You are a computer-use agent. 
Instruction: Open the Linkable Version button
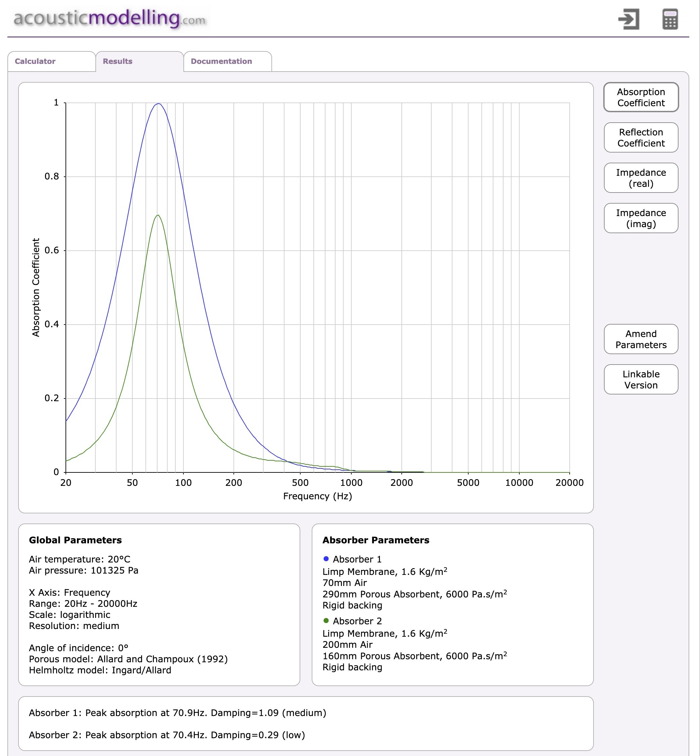(641, 379)
